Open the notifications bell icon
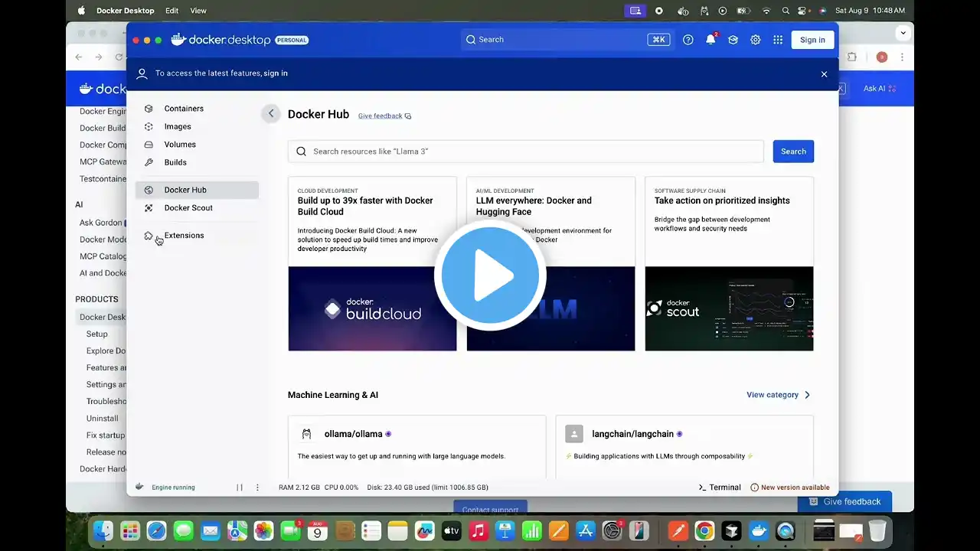 [x=710, y=40]
